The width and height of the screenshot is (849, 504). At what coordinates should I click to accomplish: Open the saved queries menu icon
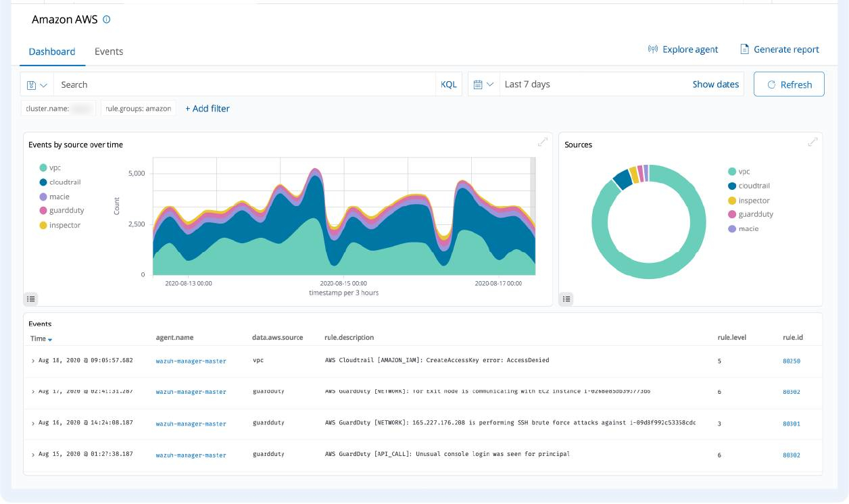[37, 84]
